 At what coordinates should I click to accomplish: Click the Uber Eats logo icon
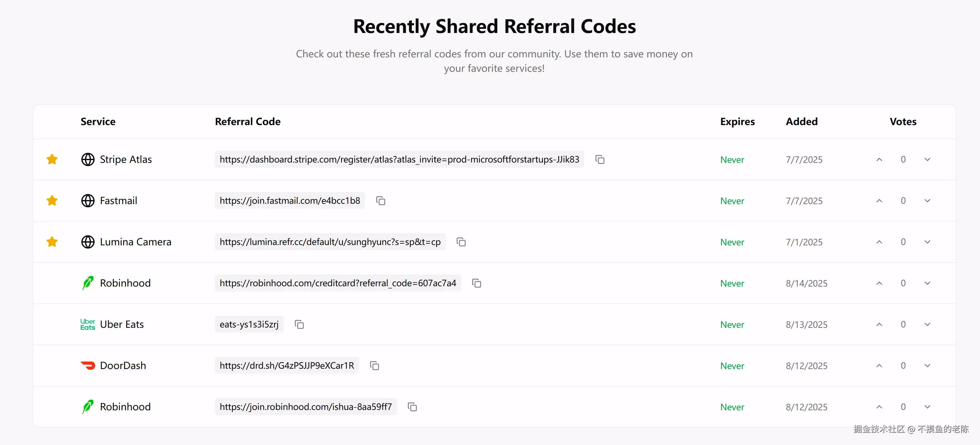(x=88, y=324)
